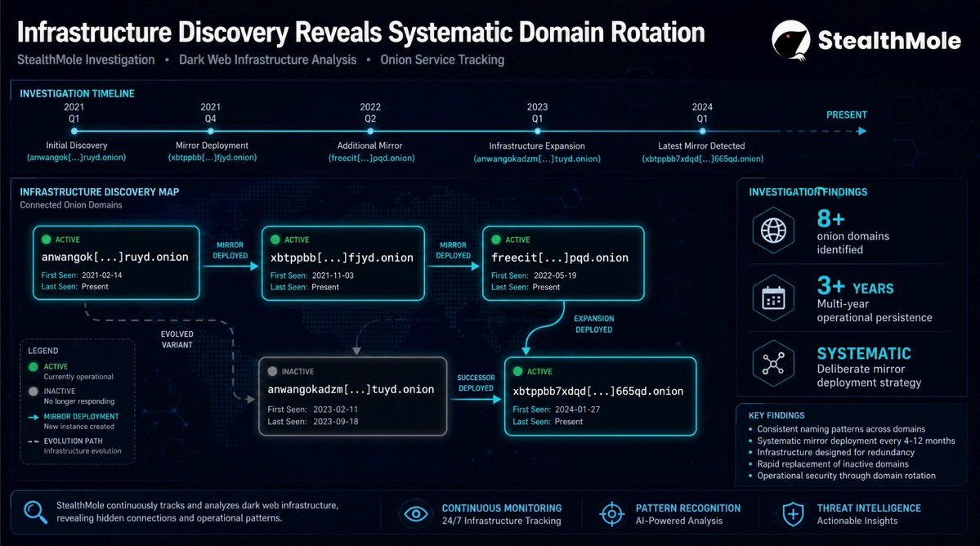
Task: Click the Mirror Deployment arrow icon in legend
Action: [x=34, y=417]
